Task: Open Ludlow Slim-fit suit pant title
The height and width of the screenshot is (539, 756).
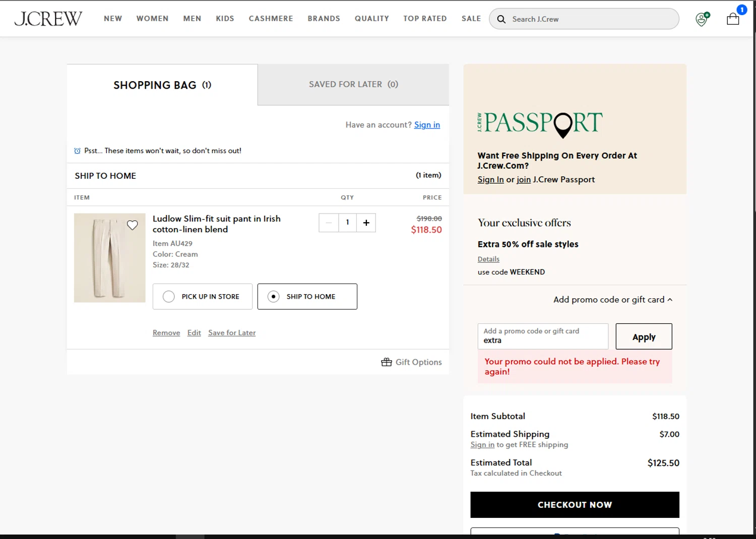Action: (217, 224)
